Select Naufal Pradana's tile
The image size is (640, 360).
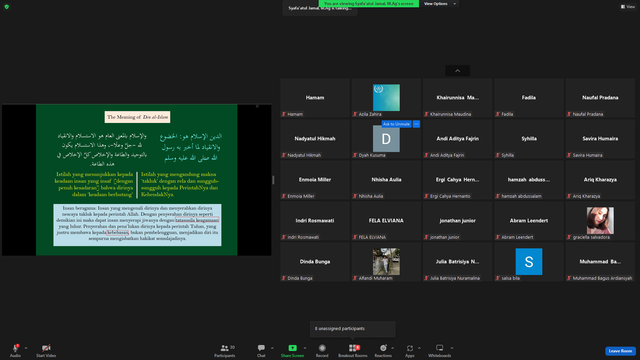tap(600, 98)
